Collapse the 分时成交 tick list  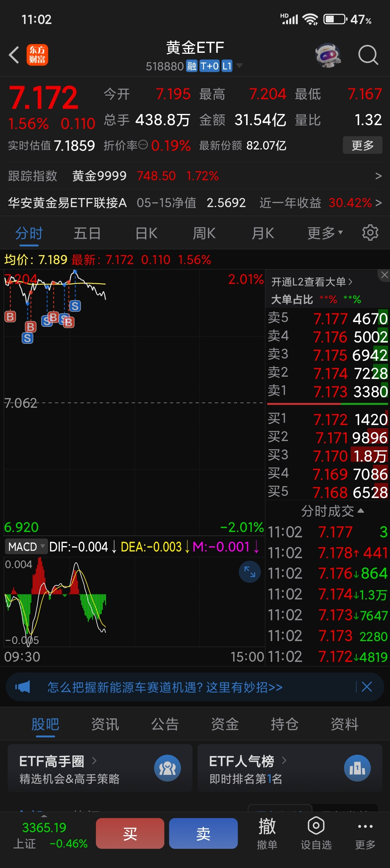click(332, 511)
